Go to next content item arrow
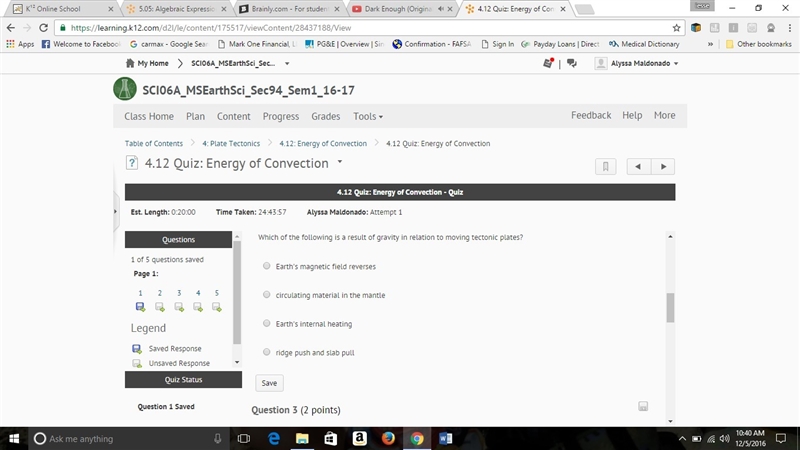 (x=663, y=166)
